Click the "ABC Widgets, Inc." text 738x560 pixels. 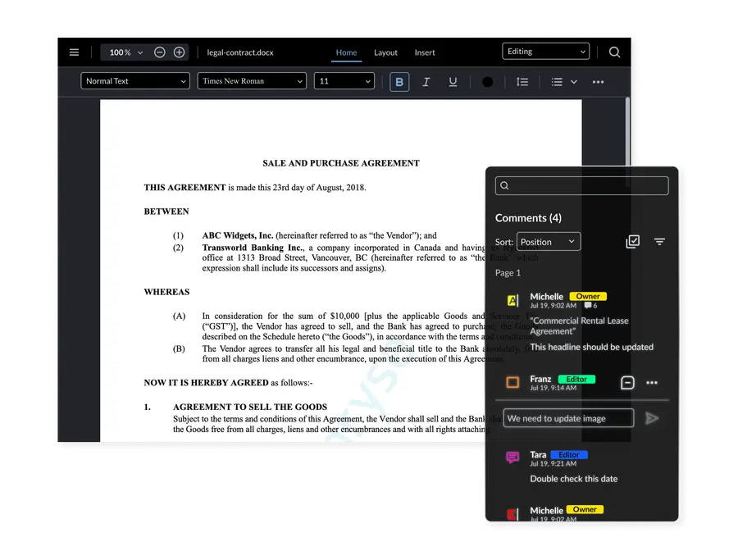(x=238, y=235)
